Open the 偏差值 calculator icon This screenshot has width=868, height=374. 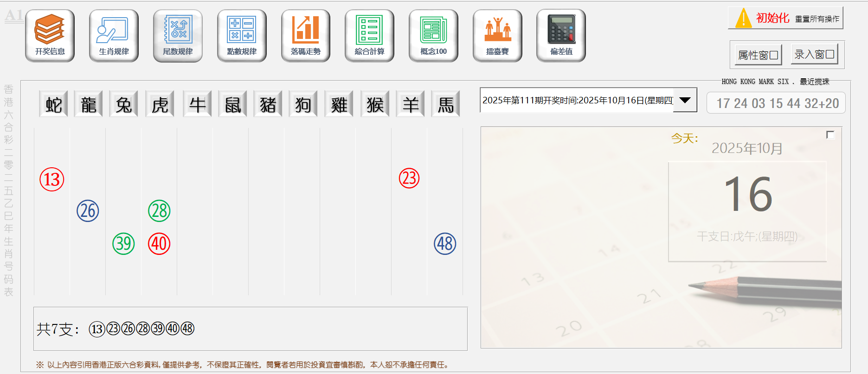pos(561,35)
